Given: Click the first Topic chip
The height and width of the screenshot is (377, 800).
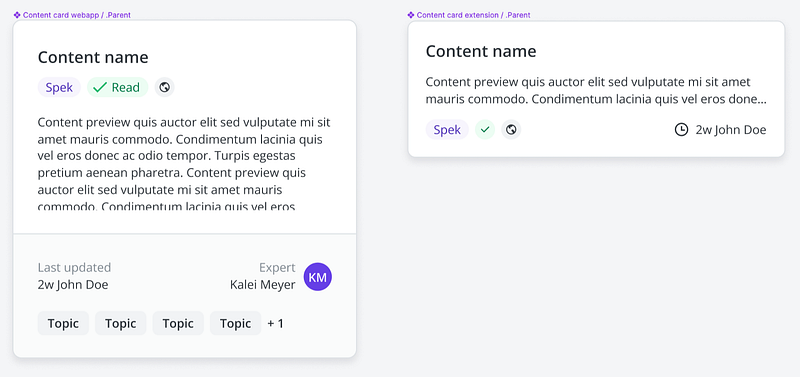Looking at the screenshot, I should pyautogui.click(x=63, y=323).
